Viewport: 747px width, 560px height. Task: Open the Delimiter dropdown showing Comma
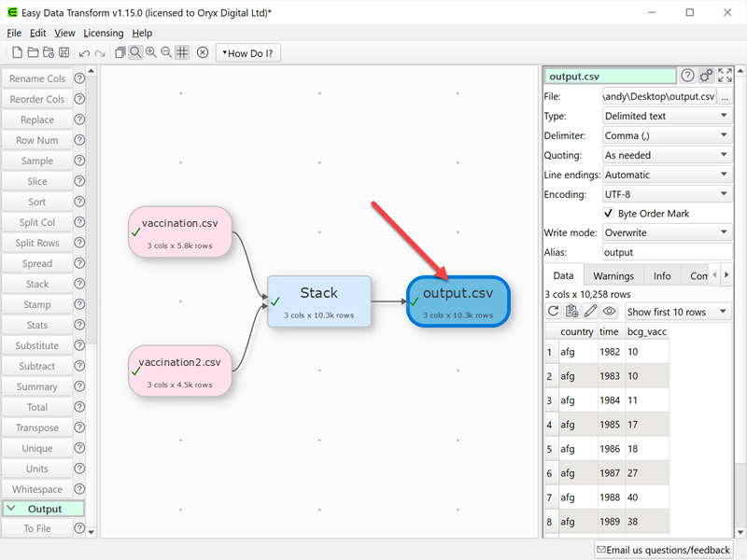point(667,135)
